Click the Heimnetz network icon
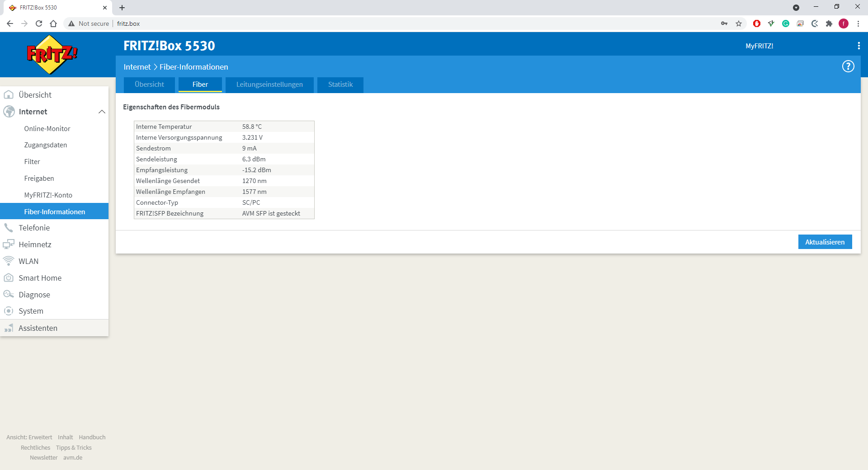Screen dimensions: 868x470 tap(9, 244)
